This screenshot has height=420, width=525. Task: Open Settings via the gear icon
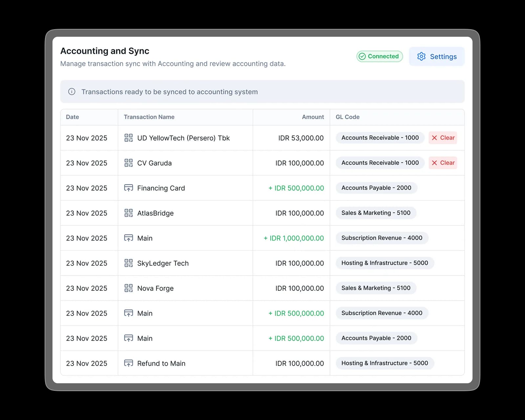coord(421,56)
